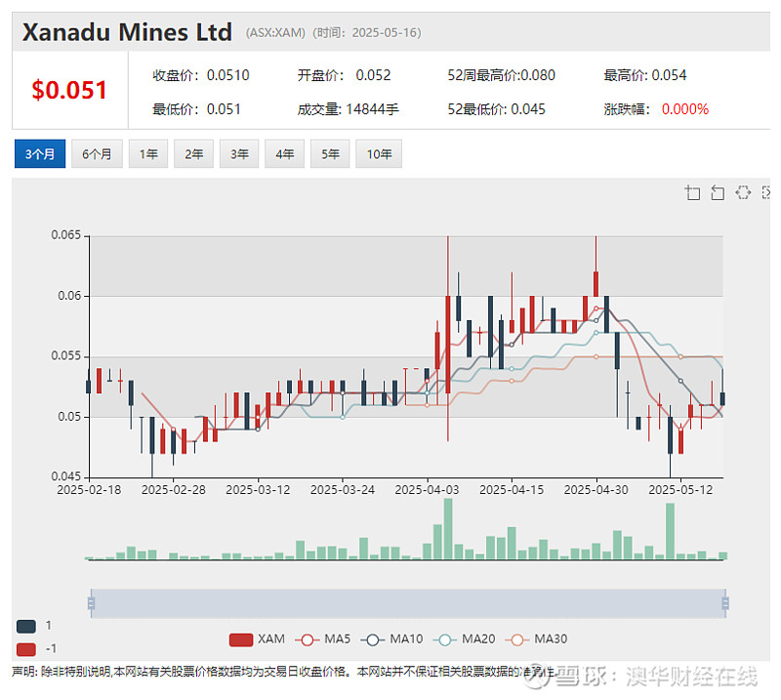
Task: Click the 2025-03-24 axis date label
Action: [x=343, y=490]
